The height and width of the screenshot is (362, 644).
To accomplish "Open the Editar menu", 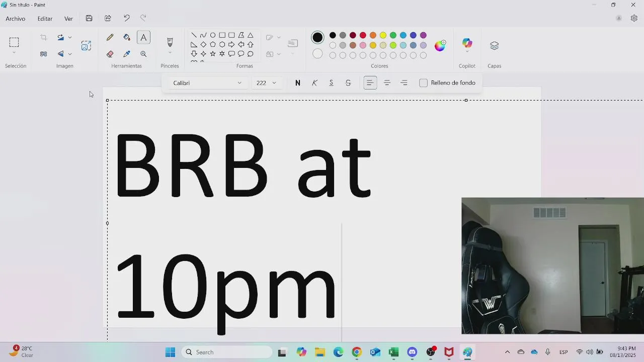I will pyautogui.click(x=45, y=19).
